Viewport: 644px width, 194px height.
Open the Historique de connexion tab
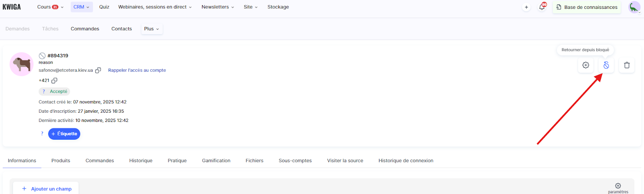406,161
